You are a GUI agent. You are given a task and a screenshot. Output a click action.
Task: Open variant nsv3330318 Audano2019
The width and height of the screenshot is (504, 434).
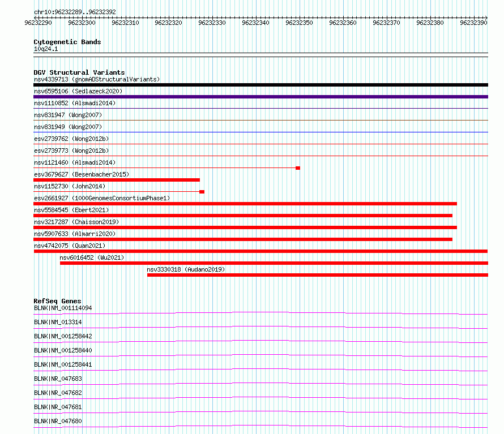click(186, 269)
